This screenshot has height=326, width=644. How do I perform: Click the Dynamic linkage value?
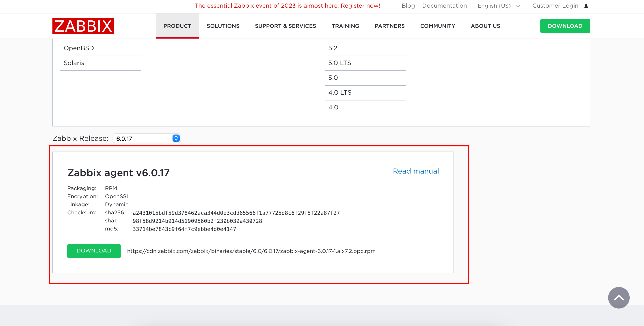coord(117,204)
